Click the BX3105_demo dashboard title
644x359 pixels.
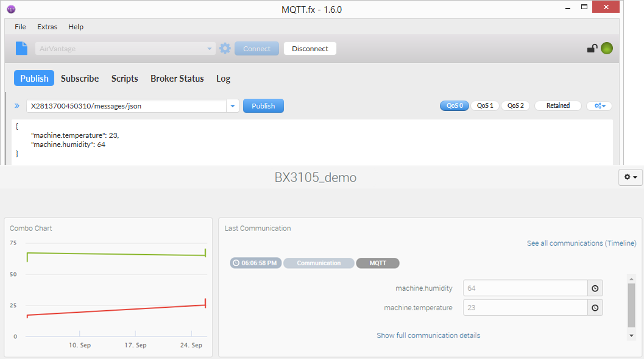tap(316, 177)
